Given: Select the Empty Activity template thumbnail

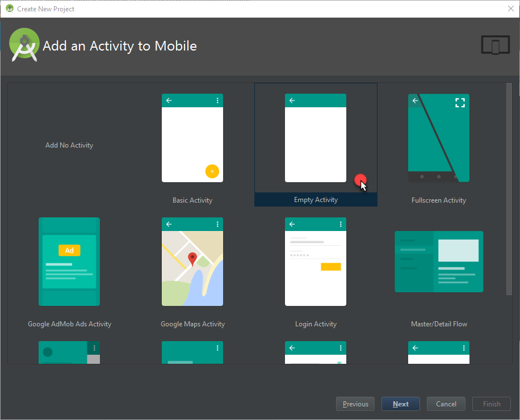Looking at the screenshot, I should click(x=316, y=138).
